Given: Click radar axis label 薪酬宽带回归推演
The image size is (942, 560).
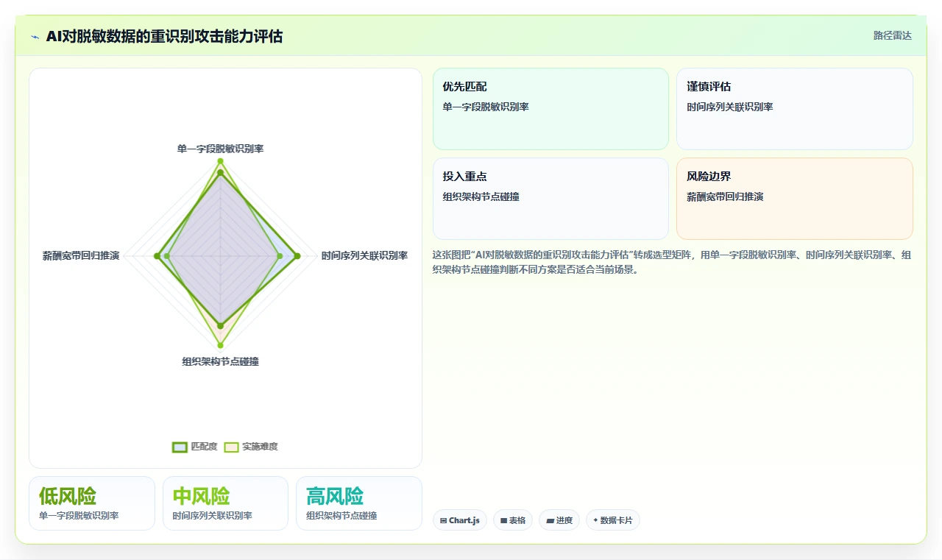Looking at the screenshot, I should pos(81,256).
